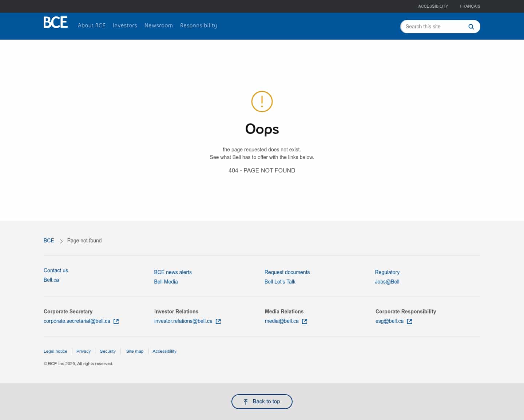524x420 pixels.
Task: Click the external link icon beside media@bell.ca
Action: click(305, 321)
